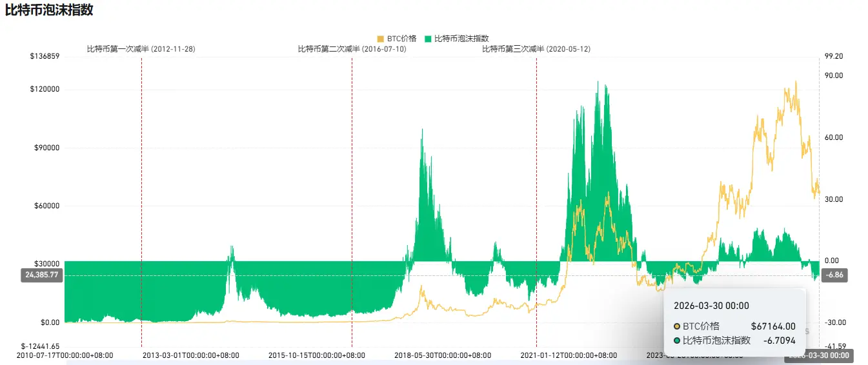Image resolution: width=868 pixels, height=365 pixels.
Task: Click the tooltip BTC价格 value $67164.00
Action: (773, 326)
